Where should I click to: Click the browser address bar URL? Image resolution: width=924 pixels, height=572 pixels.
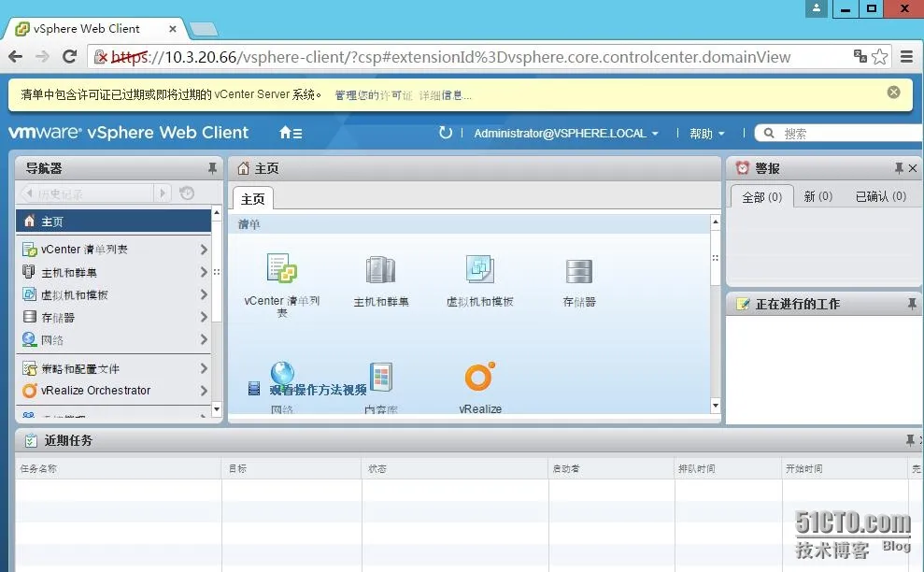click(451, 57)
